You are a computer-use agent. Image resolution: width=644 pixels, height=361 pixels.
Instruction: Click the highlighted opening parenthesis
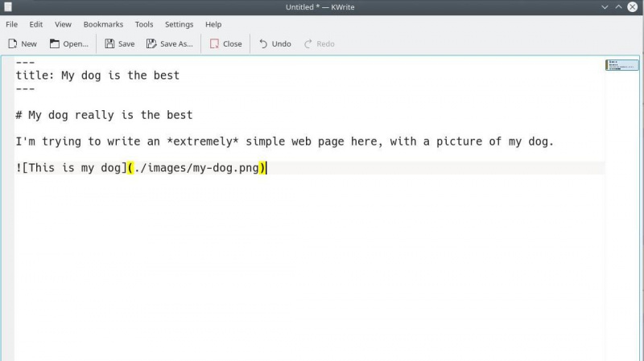pos(130,168)
